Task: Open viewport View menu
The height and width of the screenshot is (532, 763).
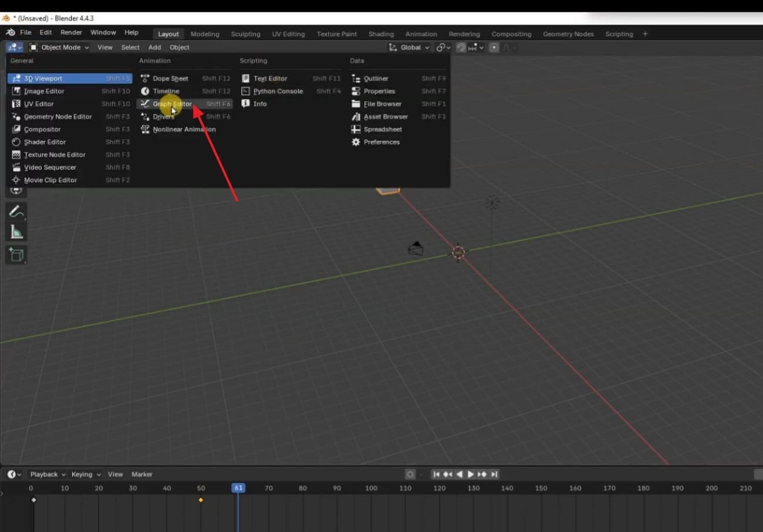Action: click(x=105, y=48)
